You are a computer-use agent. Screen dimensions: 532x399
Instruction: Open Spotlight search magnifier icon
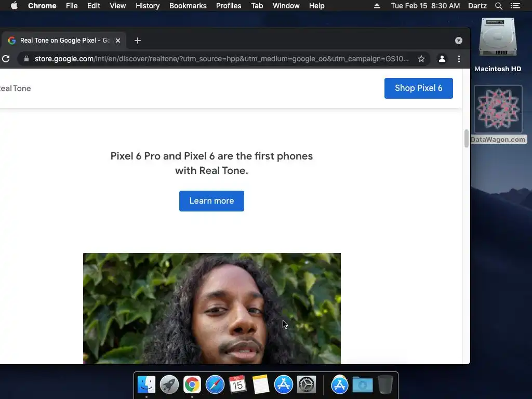tap(498, 6)
